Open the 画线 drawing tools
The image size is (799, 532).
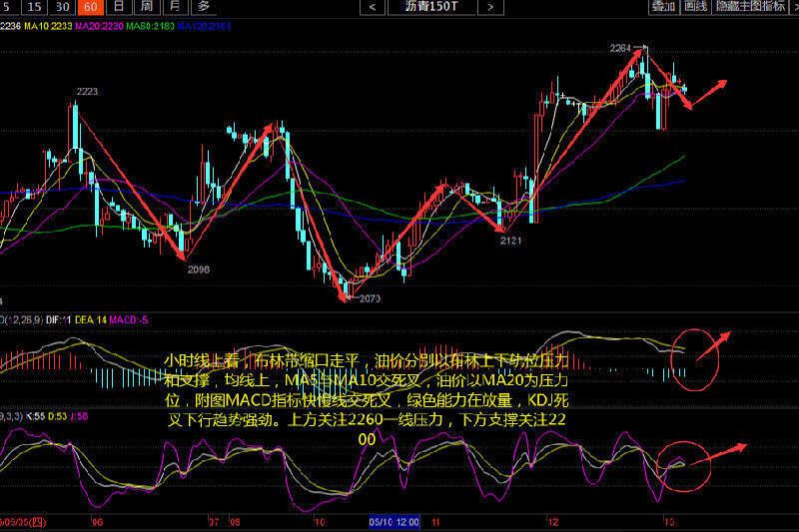(696, 7)
